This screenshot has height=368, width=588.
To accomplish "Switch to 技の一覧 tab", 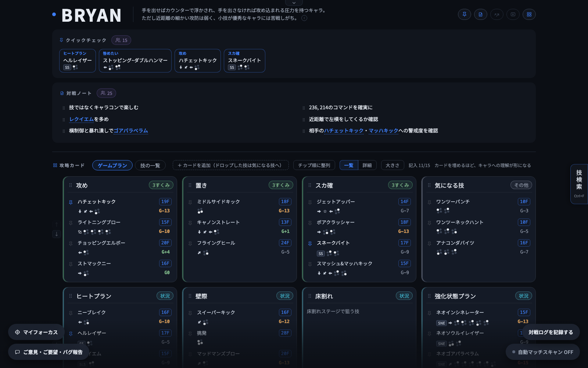I will 150,165.
